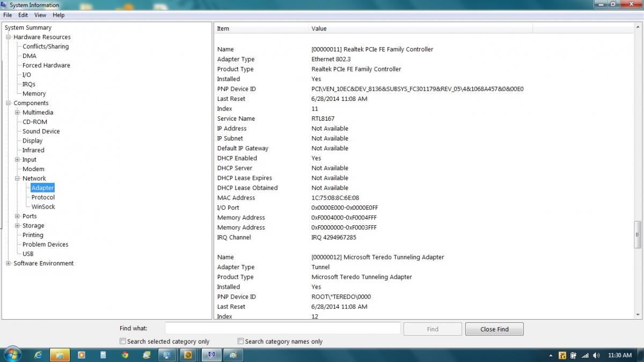Select Problem Devices in the tree
644x362 pixels.
pos(45,245)
